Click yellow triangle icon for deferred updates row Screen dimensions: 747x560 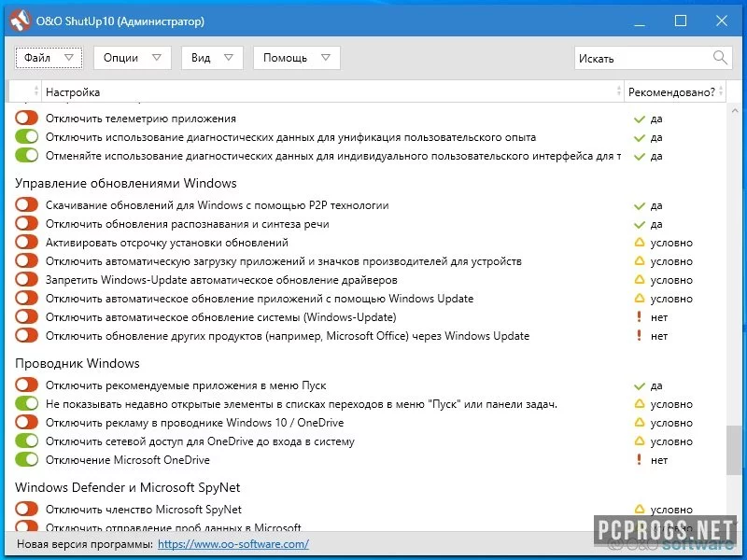pyautogui.click(x=640, y=243)
